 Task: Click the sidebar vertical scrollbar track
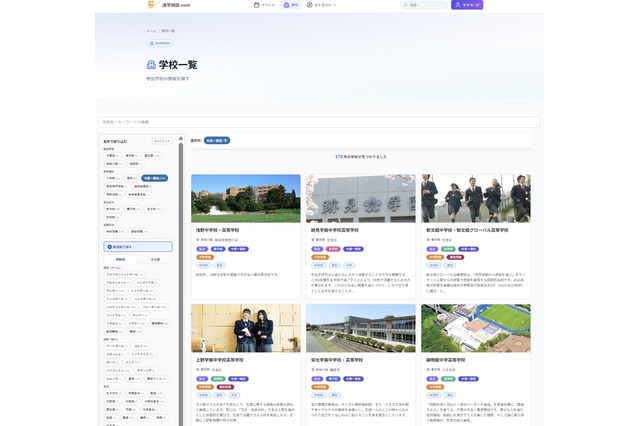181,284
